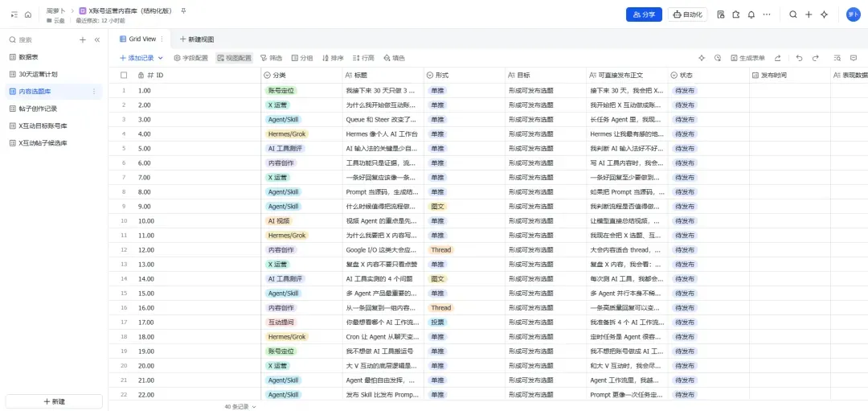Viewport: 868px width, 411px height.
Task: Open the 筛选 filter tool
Action: (x=272, y=58)
